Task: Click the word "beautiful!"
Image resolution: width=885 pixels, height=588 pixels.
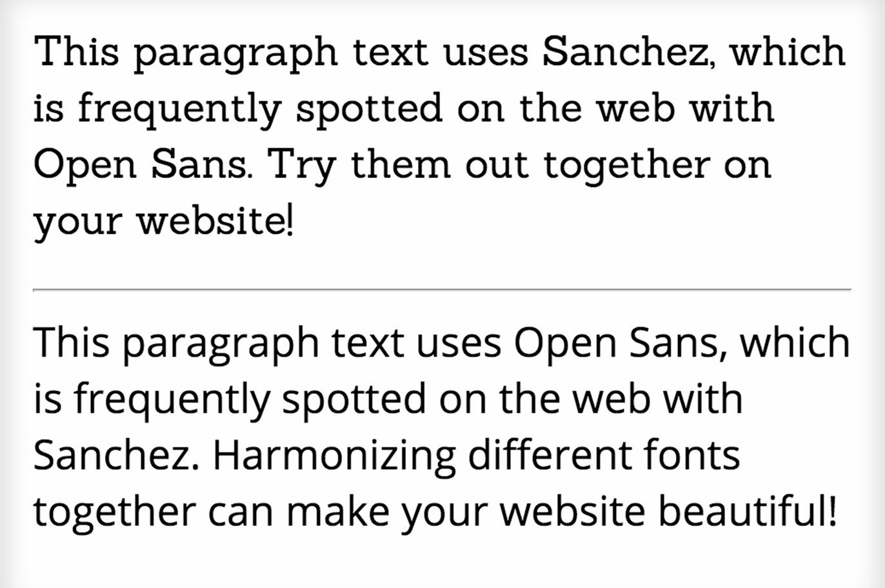Action: click(748, 512)
